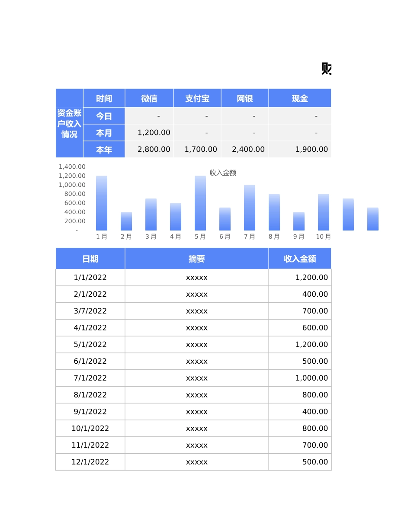Select the 微信 column header cell
The height and width of the screenshot is (532, 411).
click(149, 98)
